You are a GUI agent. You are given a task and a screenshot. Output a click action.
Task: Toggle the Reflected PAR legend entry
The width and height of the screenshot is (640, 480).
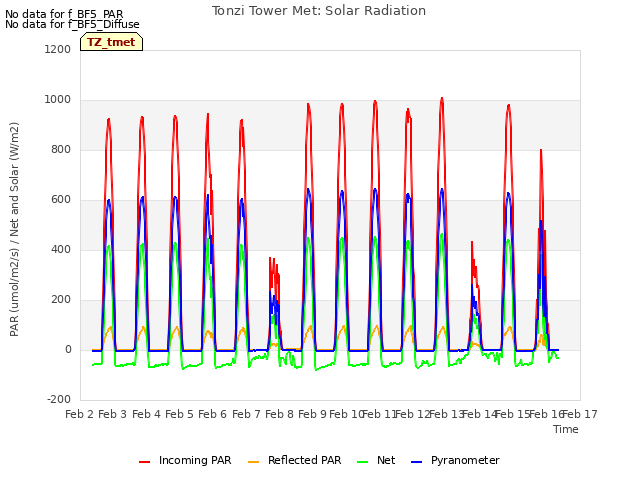[x=294, y=460]
